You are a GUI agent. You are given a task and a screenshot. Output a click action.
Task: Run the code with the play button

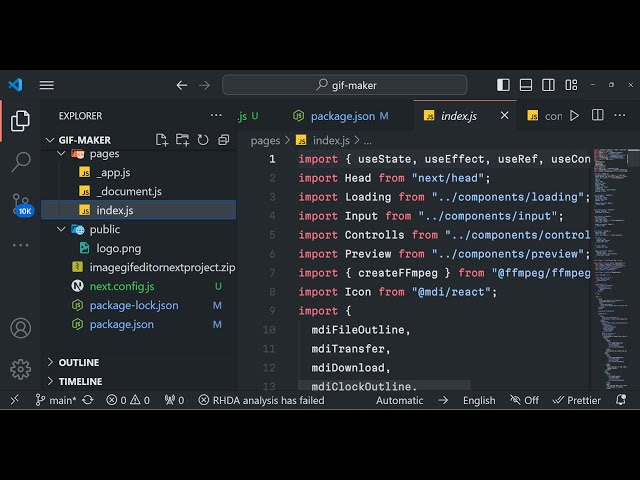(574, 116)
